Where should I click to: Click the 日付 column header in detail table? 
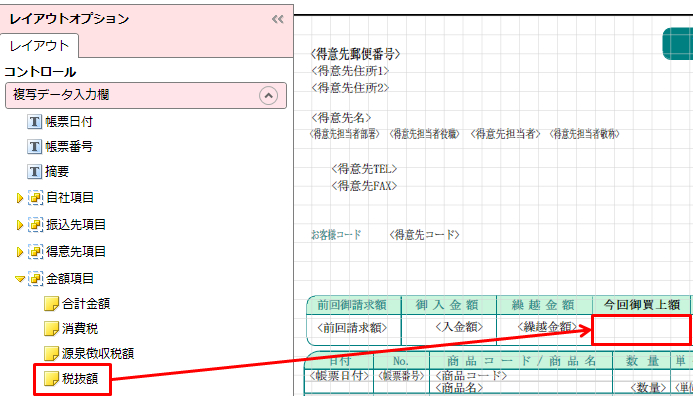click(339, 361)
